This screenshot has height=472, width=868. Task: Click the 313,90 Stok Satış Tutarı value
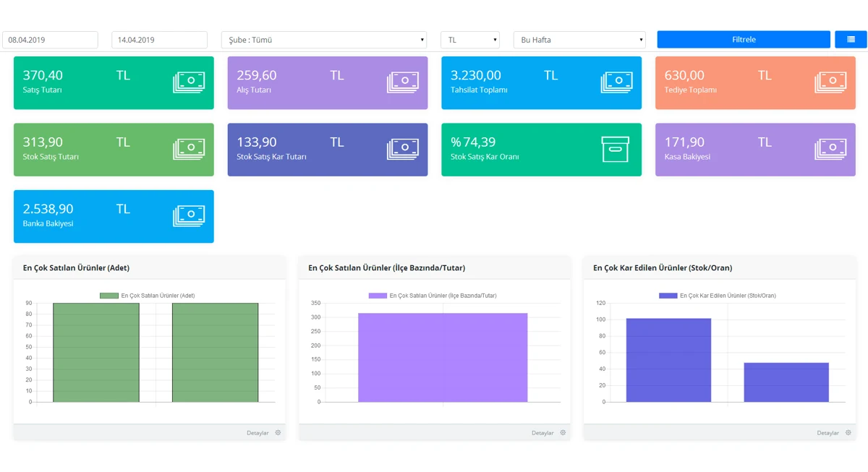(43, 142)
